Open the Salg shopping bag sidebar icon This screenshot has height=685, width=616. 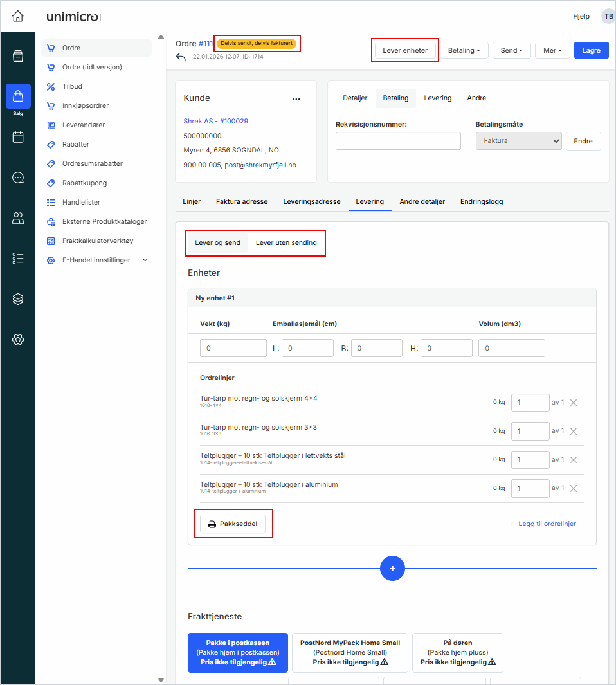18,96
